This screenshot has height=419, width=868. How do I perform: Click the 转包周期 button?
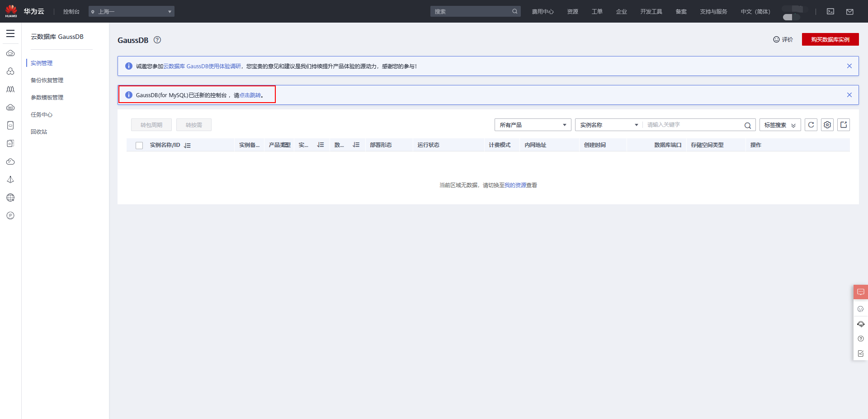coord(151,125)
